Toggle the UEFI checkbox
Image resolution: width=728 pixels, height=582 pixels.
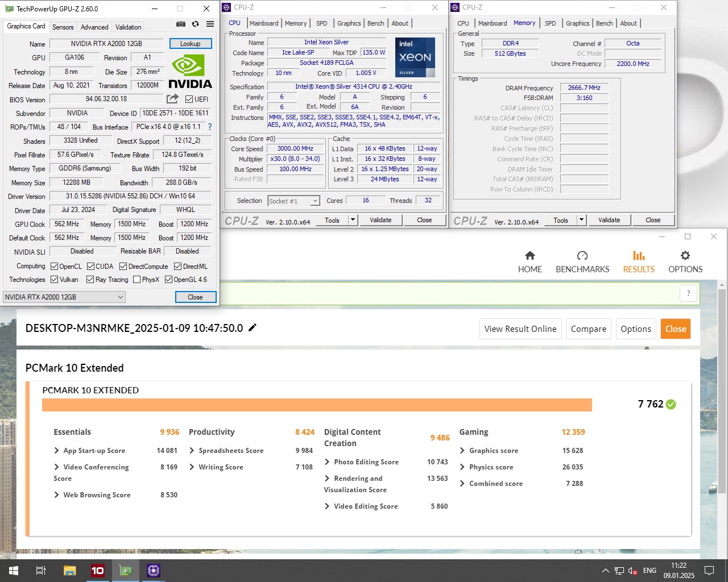tap(189, 99)
